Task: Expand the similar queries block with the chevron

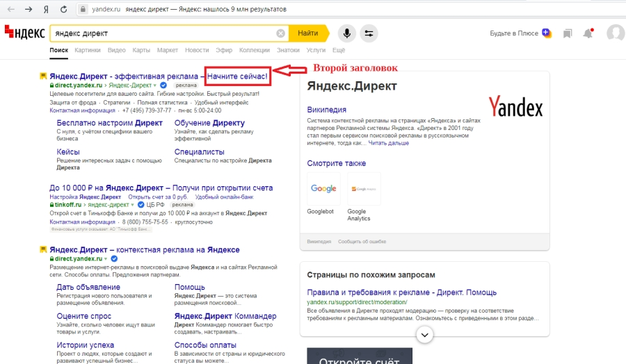Action: (425, 335)
